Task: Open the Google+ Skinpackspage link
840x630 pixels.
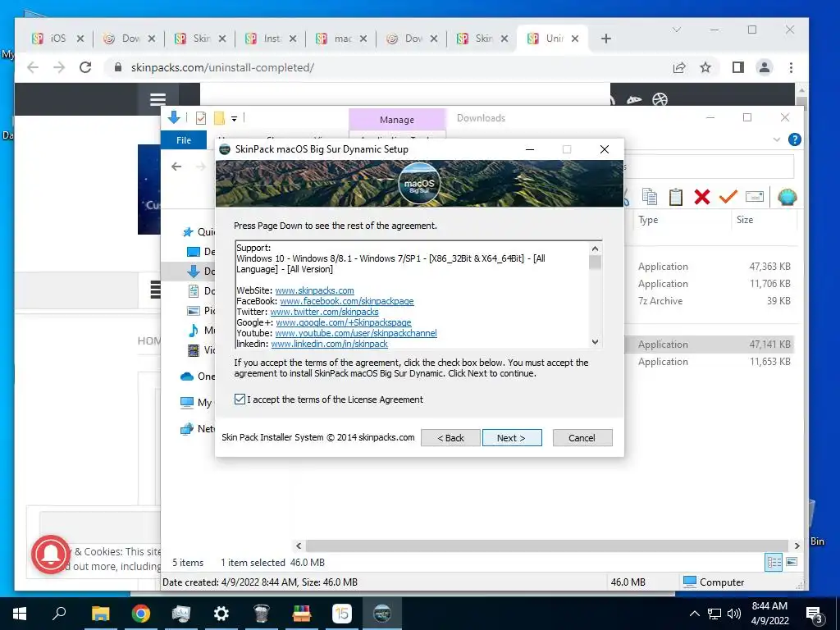Action: coord(344,322)
